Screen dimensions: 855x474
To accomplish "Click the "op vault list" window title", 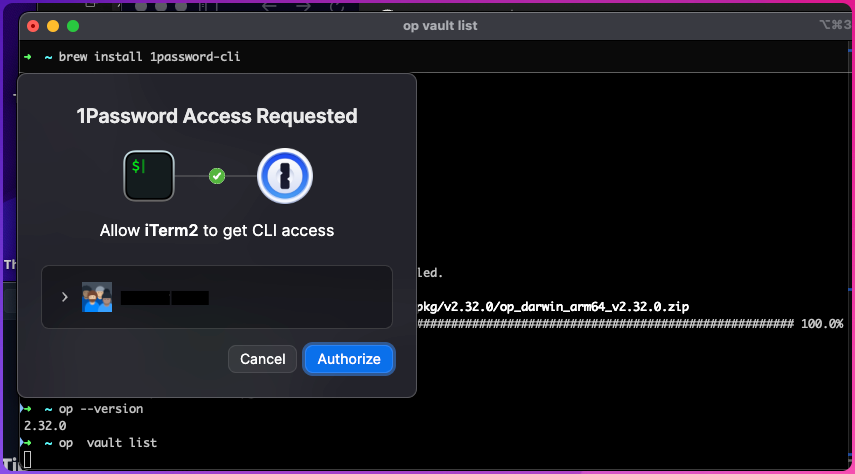I will tap(440, 26).
